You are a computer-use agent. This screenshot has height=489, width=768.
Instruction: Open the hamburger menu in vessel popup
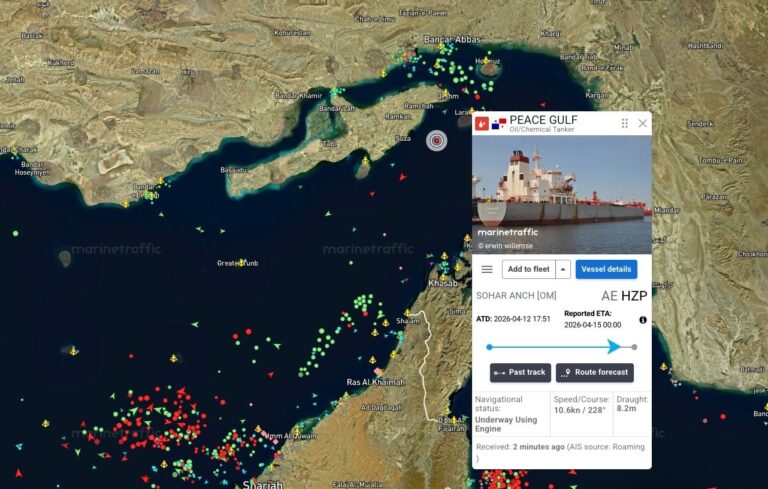pyautogui.click(x=487, y=269)
